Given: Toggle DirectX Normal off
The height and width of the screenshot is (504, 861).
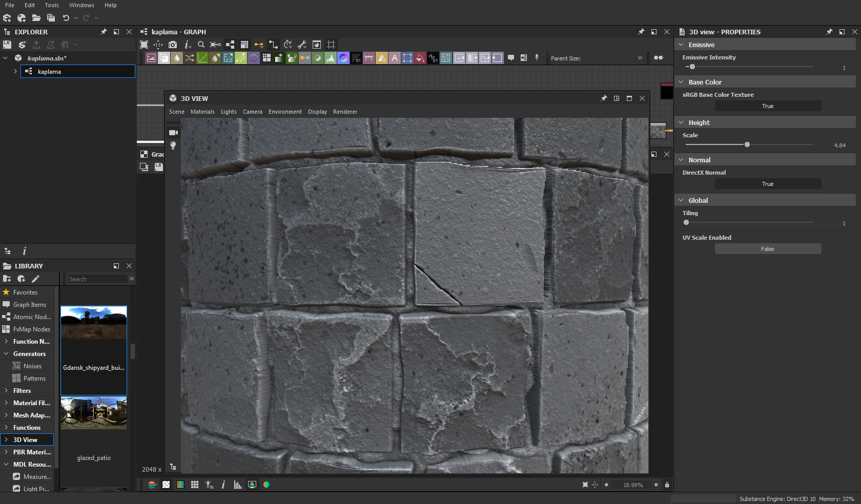Looking at the screenshot, I should [x=768, y=183].
